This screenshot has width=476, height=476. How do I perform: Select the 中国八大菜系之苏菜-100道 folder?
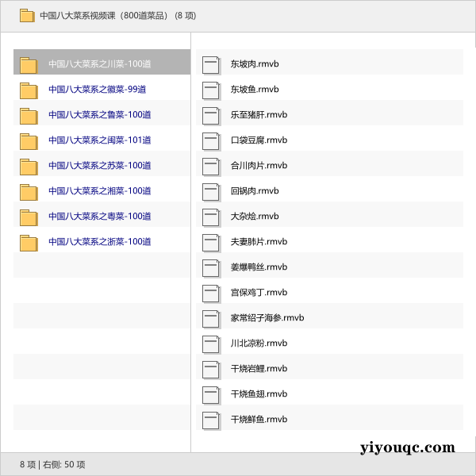click(x=99, y=166)
